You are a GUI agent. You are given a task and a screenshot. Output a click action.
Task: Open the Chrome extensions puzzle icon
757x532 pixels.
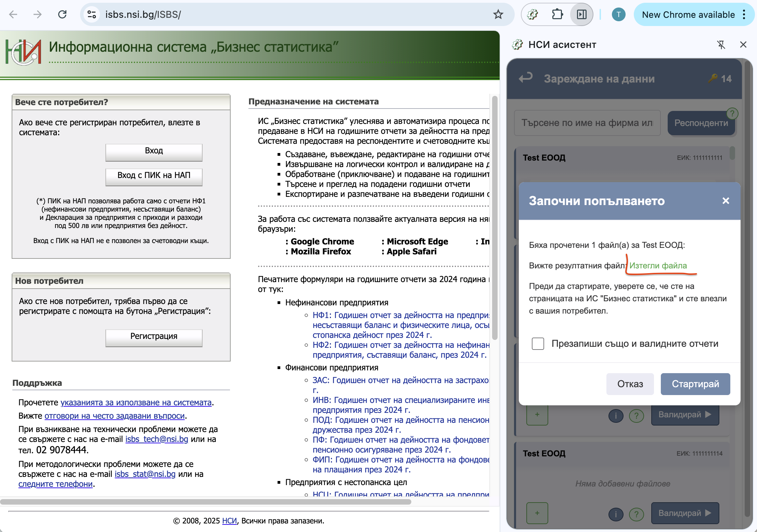pos(557,14)
